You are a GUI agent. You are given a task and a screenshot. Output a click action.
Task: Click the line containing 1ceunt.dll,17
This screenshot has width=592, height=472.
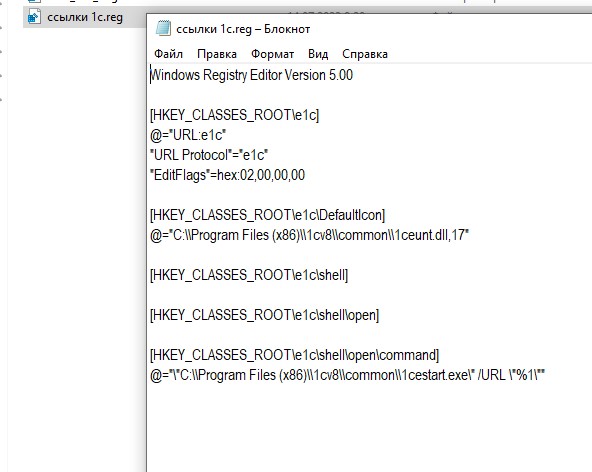coord(309,235)
